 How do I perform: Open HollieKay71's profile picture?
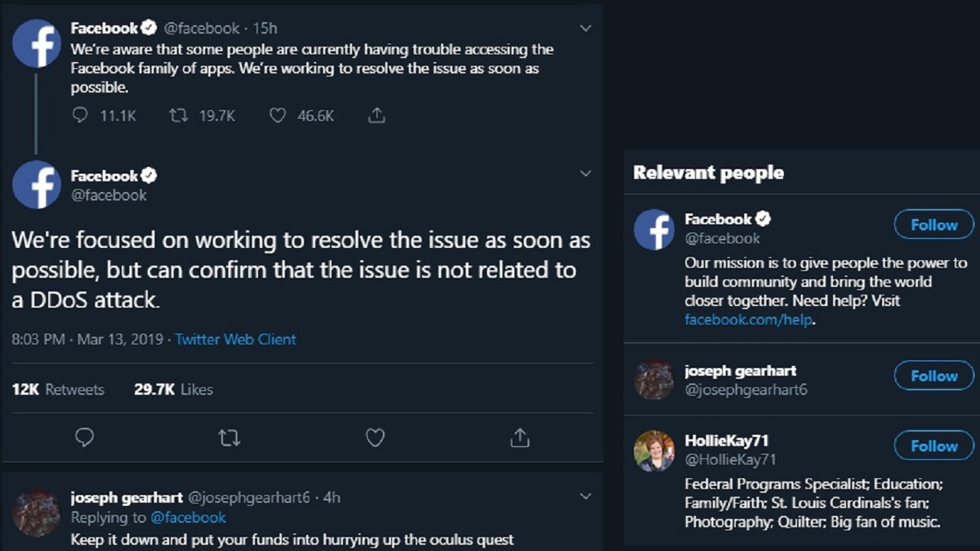(x=654, y=451)
